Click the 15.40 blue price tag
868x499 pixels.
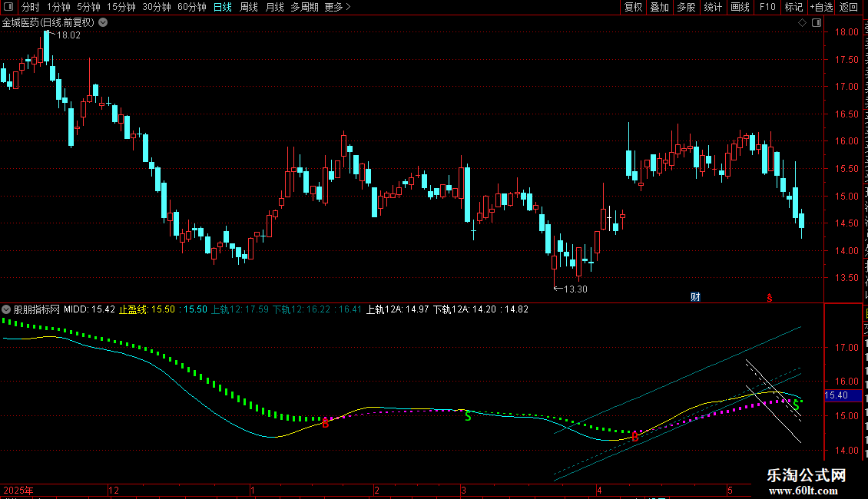click(x=843, y=395)
